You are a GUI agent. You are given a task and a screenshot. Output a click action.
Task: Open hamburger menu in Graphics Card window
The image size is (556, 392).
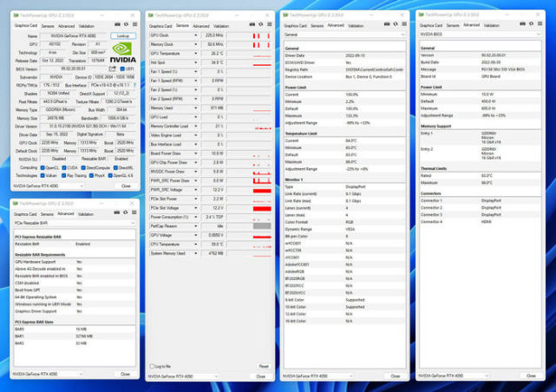135,24
